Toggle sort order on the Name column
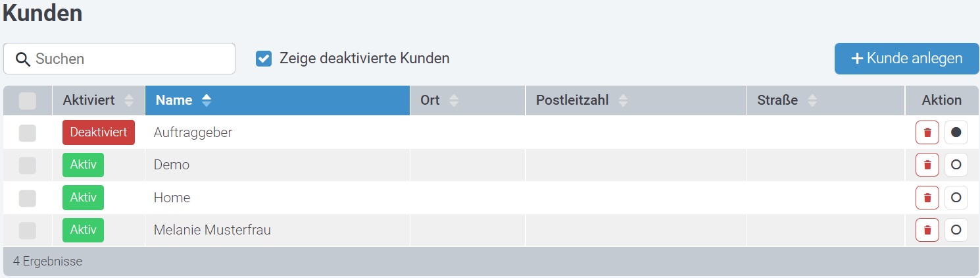980x278 pixels. (x=277, y=100)
